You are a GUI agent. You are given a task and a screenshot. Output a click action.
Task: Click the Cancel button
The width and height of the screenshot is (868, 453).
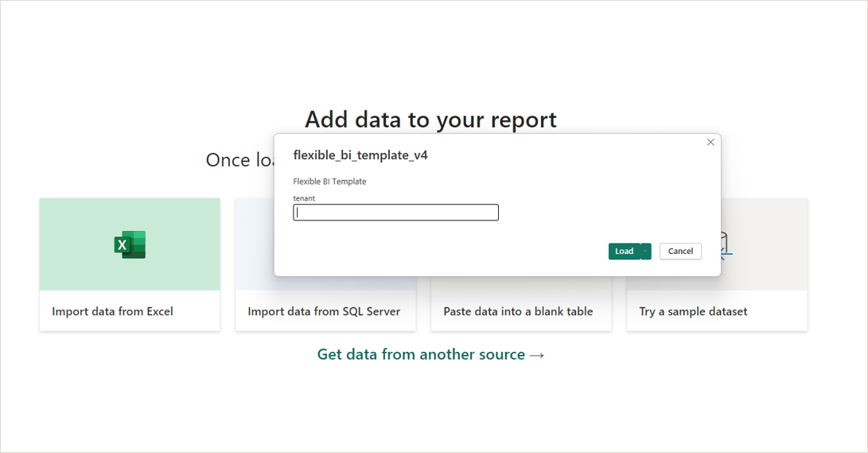pos(680,252)
